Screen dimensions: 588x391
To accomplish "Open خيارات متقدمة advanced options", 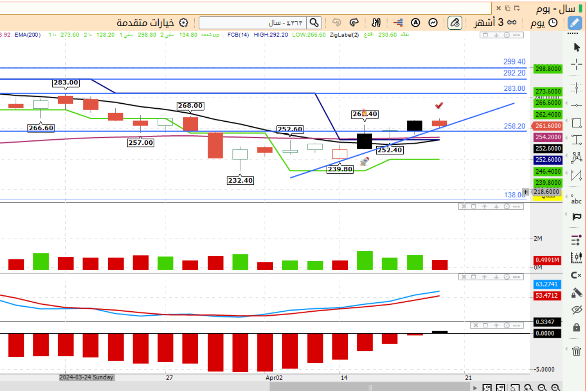I will click(152, 23).
